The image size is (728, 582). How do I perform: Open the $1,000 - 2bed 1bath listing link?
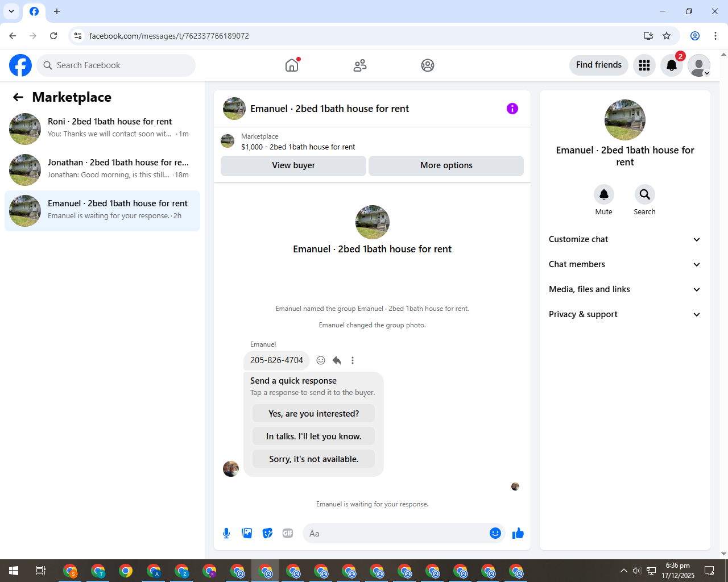tap(298, 147)
